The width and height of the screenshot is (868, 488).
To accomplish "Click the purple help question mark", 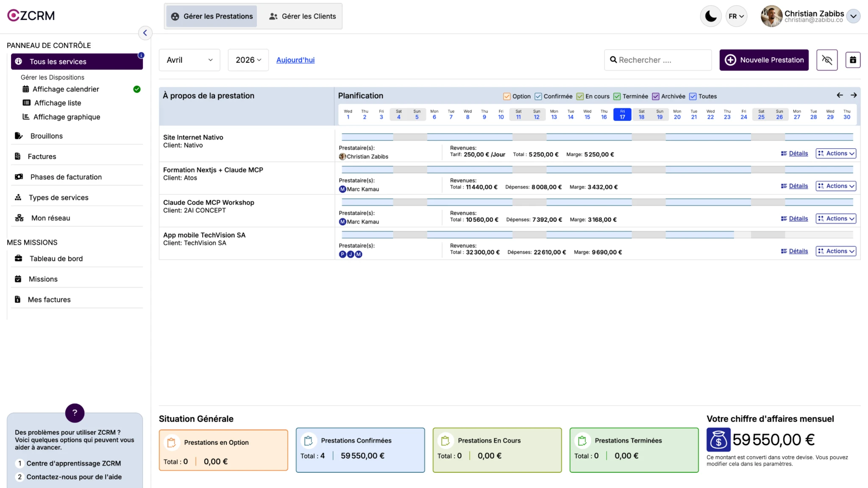I will [75, 413].
